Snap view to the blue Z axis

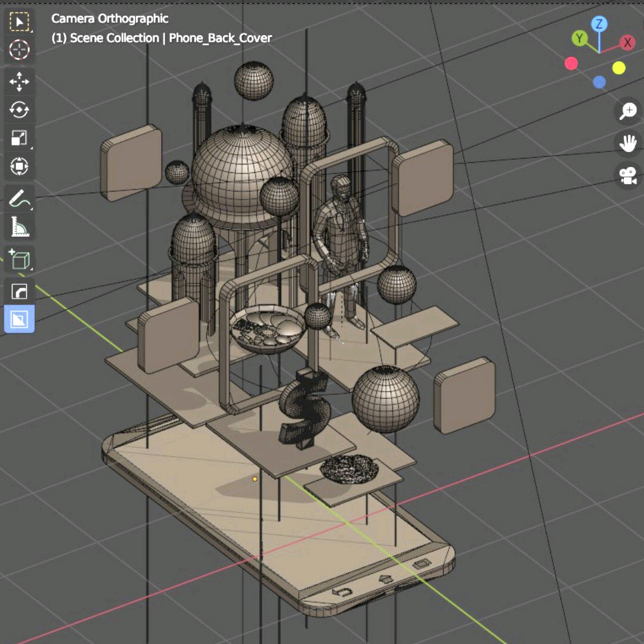click(599, 24)
